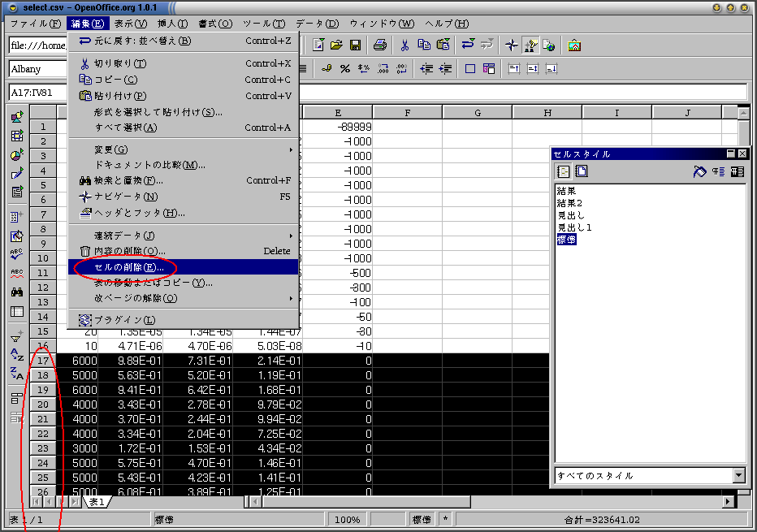Click row header 20
Image resolution: width=757 pixels, height=532 pixels.
pyautogui.click(x=43, y=404)
